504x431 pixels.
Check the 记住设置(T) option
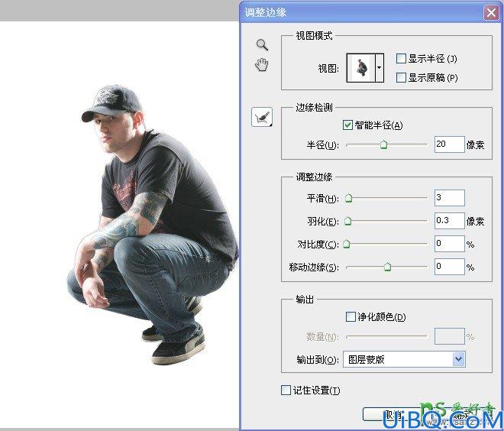286,390
